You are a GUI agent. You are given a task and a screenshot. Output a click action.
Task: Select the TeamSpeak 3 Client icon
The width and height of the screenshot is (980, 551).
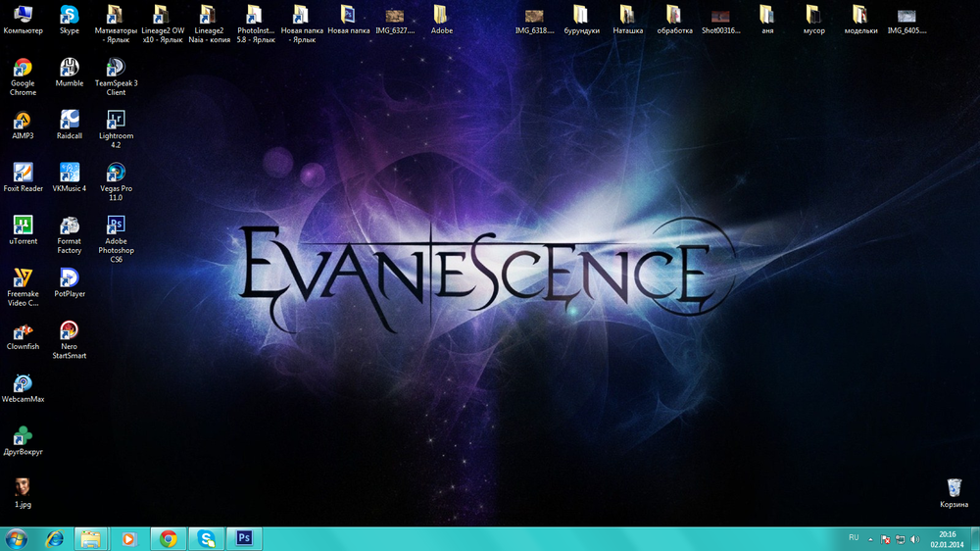(x=116, y=68)
